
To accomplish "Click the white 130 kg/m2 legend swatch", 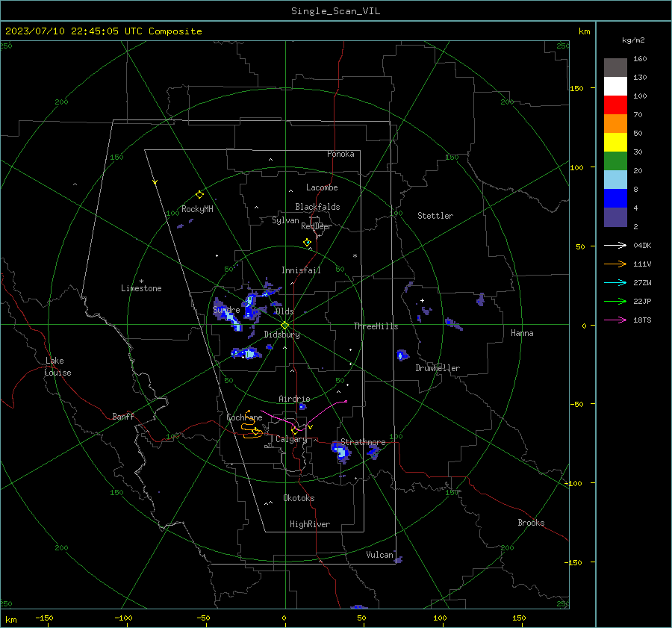I will (x=615, y=86).
